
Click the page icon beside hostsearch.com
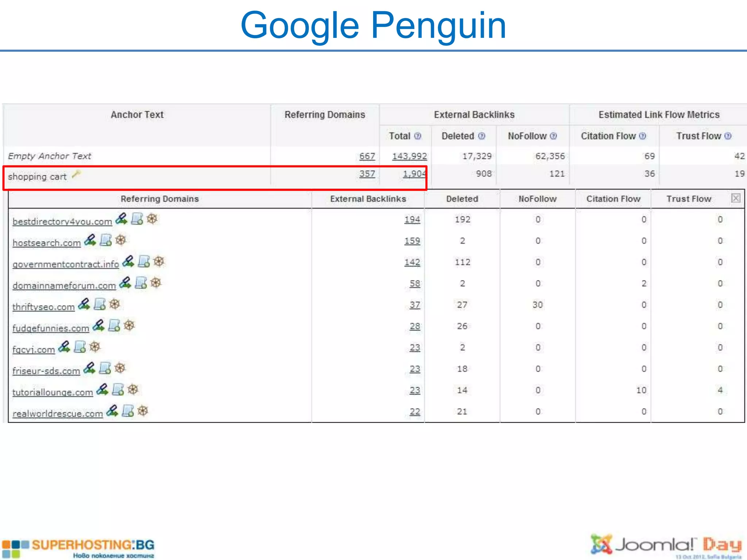(x=106, y=240)
